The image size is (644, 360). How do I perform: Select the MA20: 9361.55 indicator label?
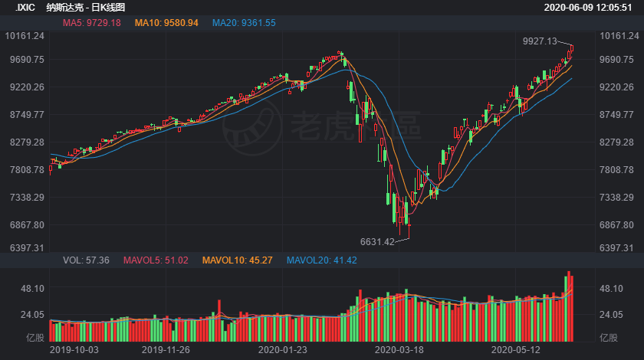tap(244, 23)
